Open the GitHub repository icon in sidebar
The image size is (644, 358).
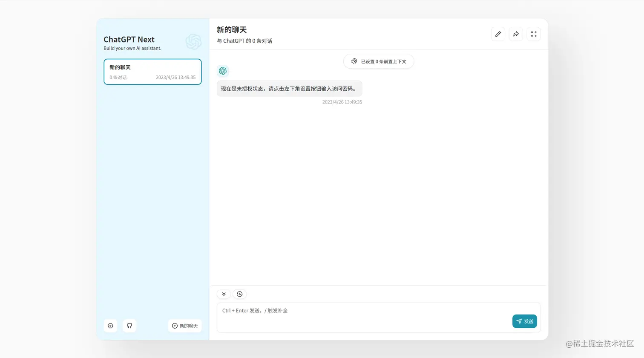coord(129,326)
